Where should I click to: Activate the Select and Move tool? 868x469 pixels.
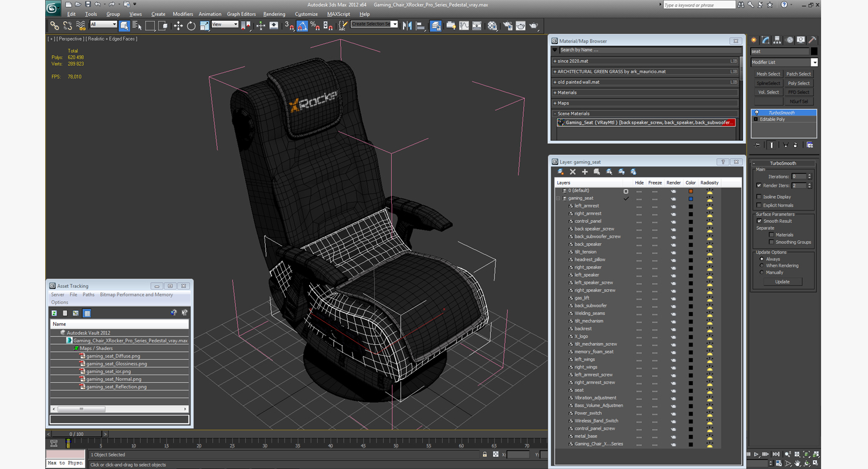click(178, 26)
